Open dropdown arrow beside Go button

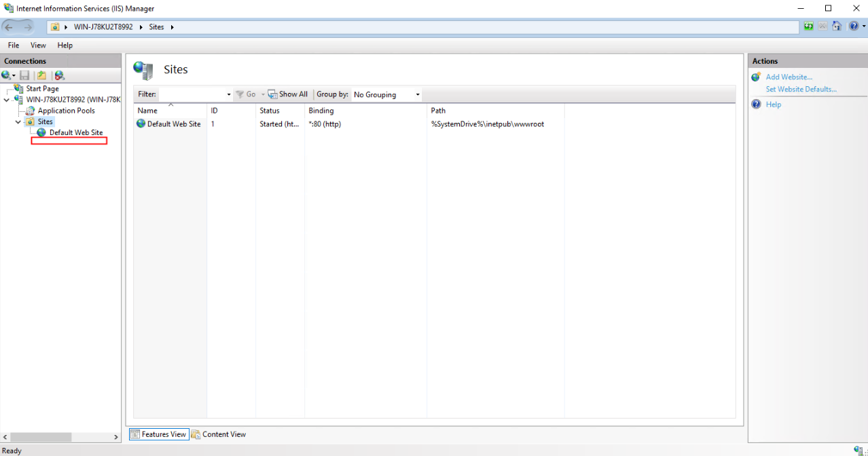[261, 94]
